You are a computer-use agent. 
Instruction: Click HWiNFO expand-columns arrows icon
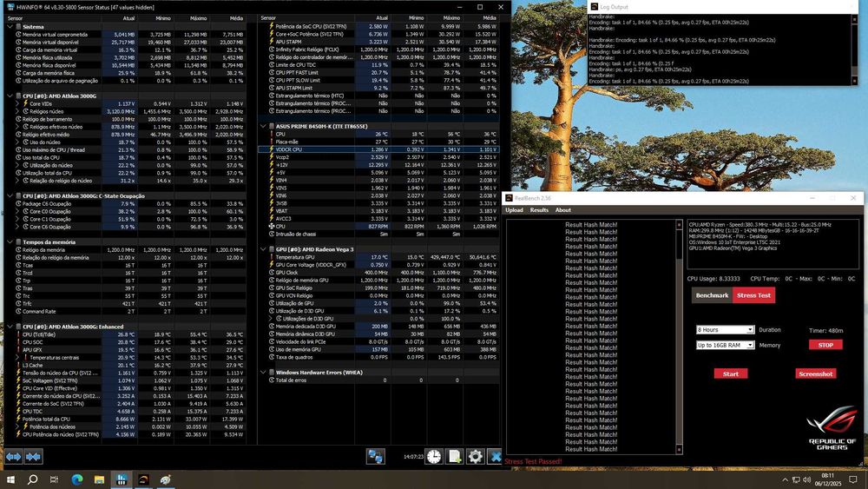[13, 456]
